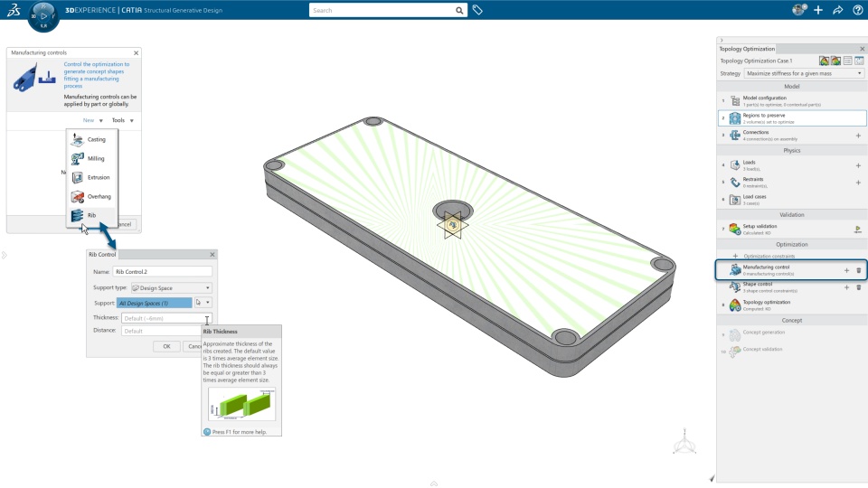Add a shape control with plus

click(x=846, y=287)
